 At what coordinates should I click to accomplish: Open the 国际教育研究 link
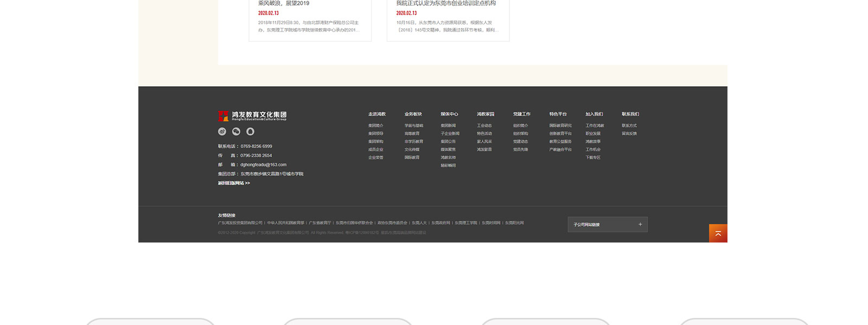tap(560, 125)
